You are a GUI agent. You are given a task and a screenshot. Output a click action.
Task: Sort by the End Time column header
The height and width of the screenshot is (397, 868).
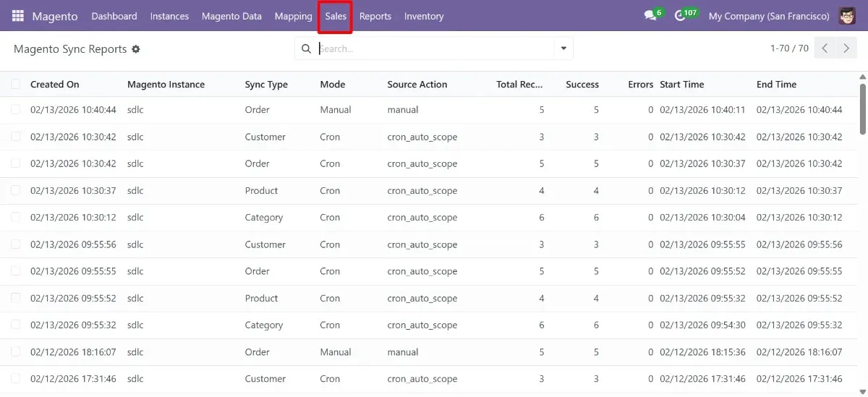point(777,85)
